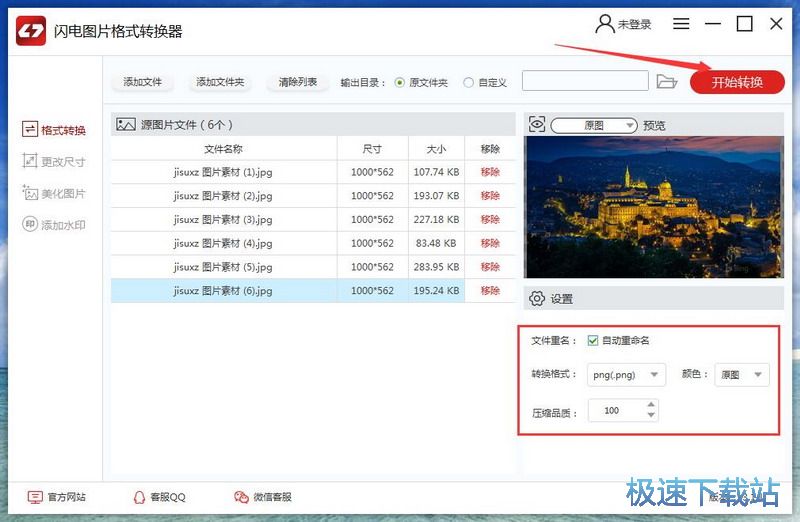The width and height of the screenshot is (800, 522).
Task: Click the customer service QQ icon
Action: [140, 497]
